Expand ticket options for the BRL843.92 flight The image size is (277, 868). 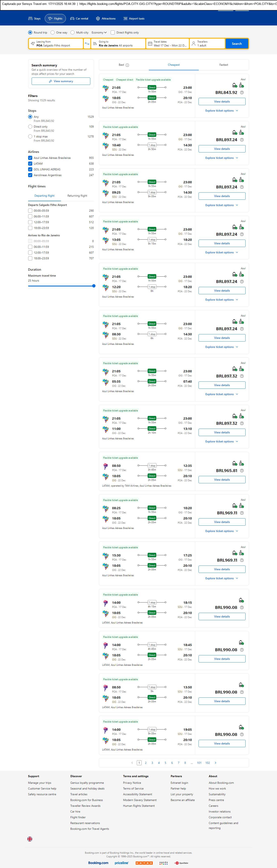(x=222, y=111)
